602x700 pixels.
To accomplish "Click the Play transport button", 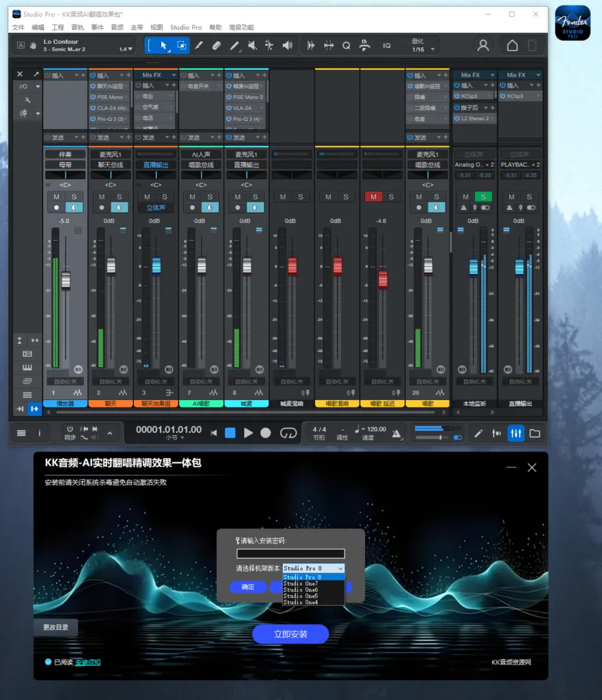I will (249, 433).
